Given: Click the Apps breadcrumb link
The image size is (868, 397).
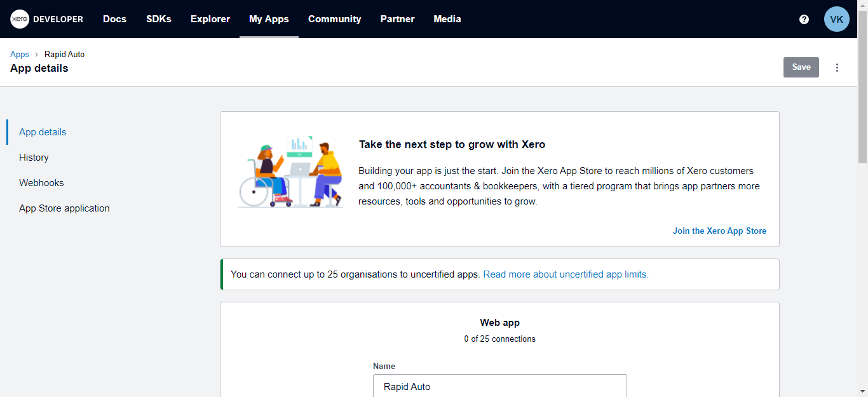Looking at the screenshot, I should coord(20,55).
